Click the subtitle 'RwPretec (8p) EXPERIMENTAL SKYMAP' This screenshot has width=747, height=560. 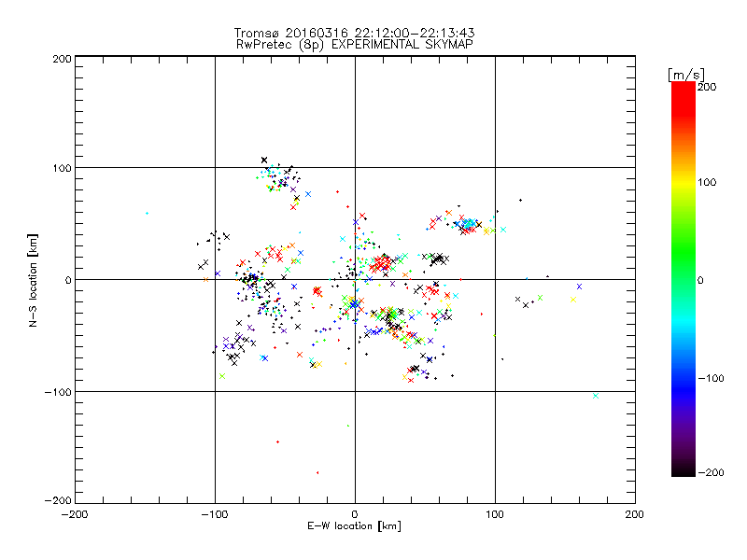(x=355, y=44)
